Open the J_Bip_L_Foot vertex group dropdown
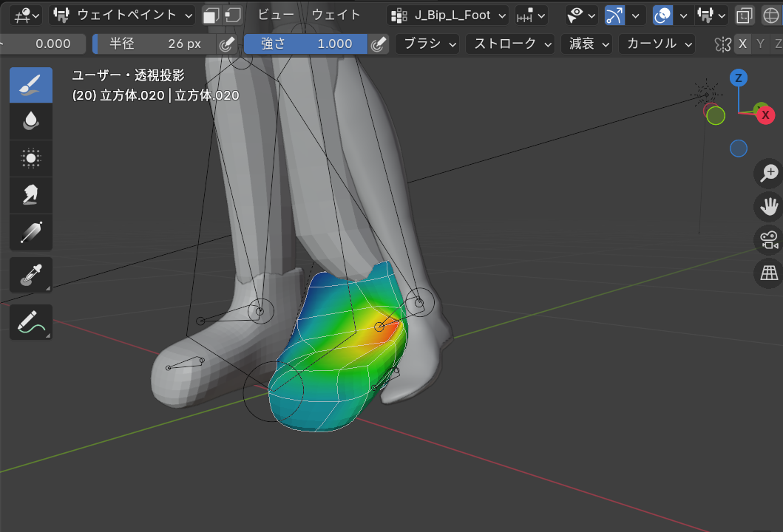The image size is (783, 532). pos(449,15)
